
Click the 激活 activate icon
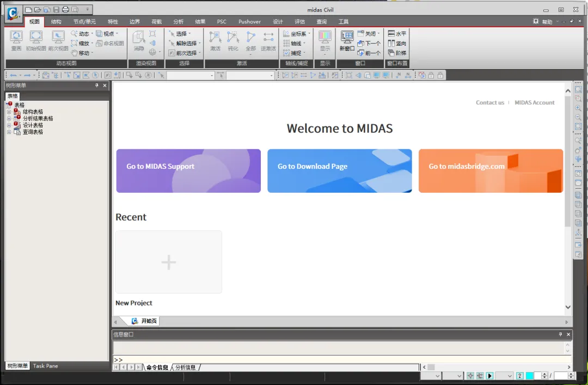(215, 40)
